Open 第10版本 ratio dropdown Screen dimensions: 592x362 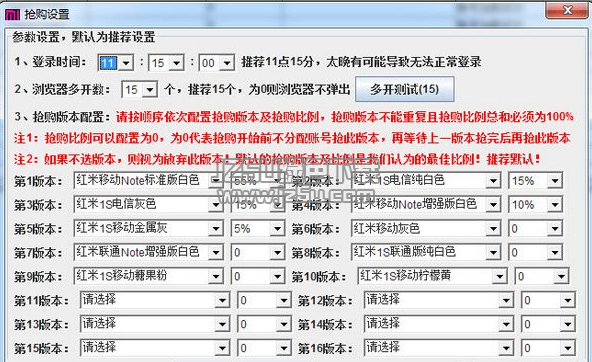542,276
